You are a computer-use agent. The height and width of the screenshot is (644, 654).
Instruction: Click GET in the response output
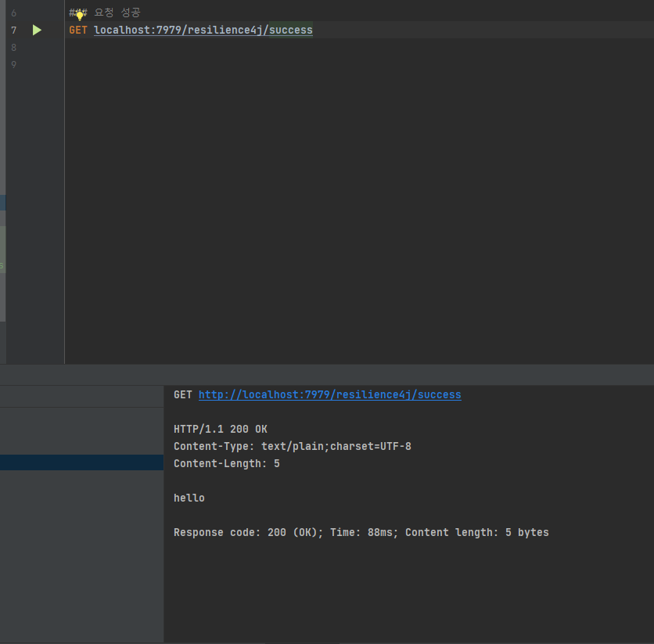183,394
